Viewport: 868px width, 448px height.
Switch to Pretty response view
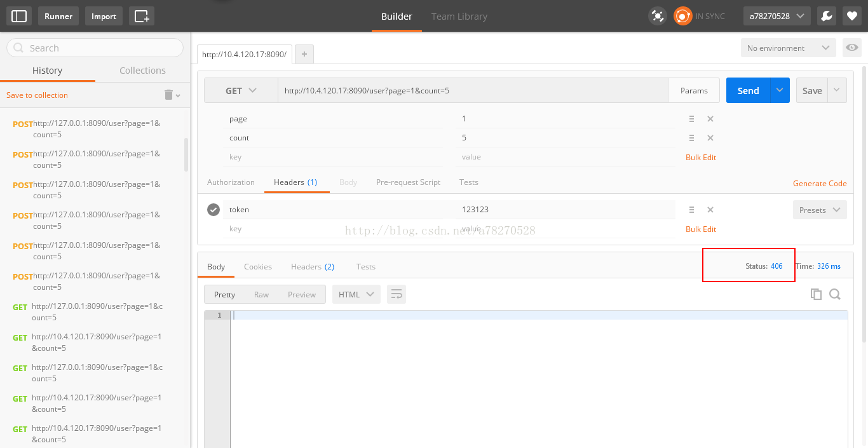coord(224,294)
